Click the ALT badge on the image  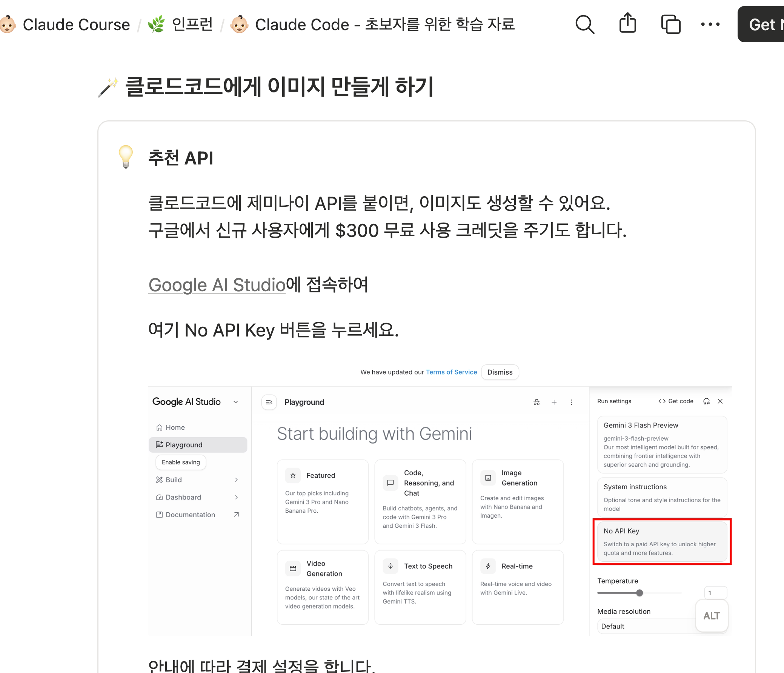coord(711,616)
